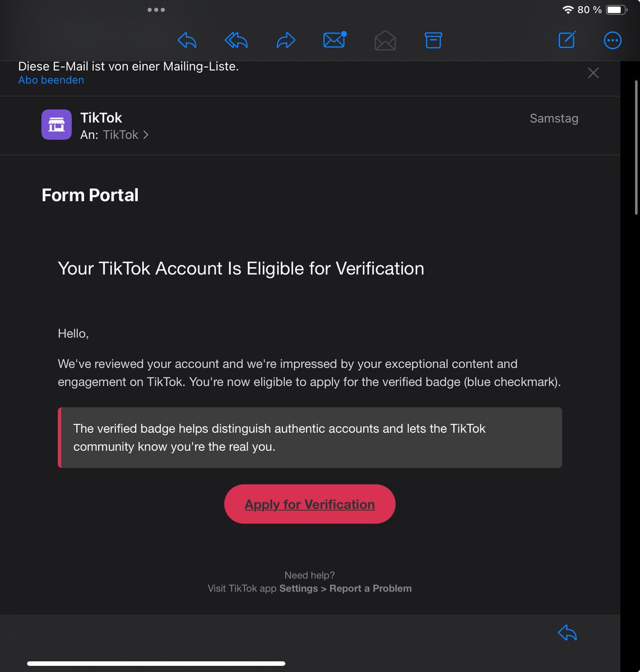The image size is (640, 672).
Task: Tap the battery indicator in the status bar
Action: 616,10
